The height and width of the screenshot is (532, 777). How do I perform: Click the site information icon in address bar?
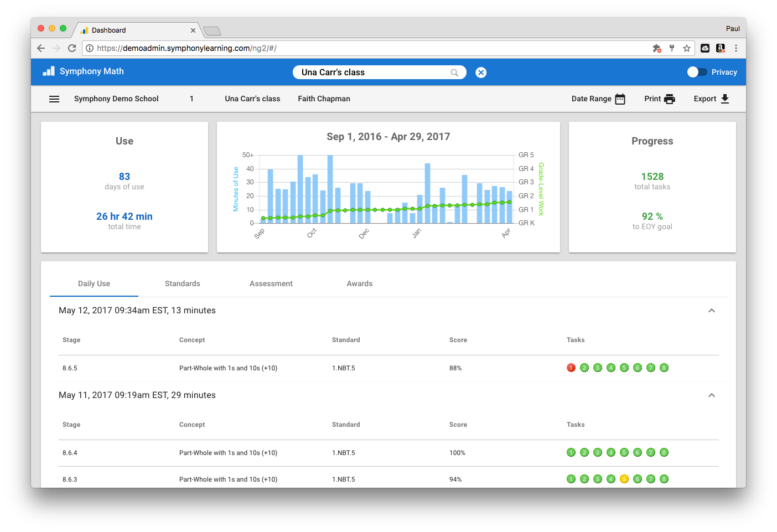pos(90,48)
